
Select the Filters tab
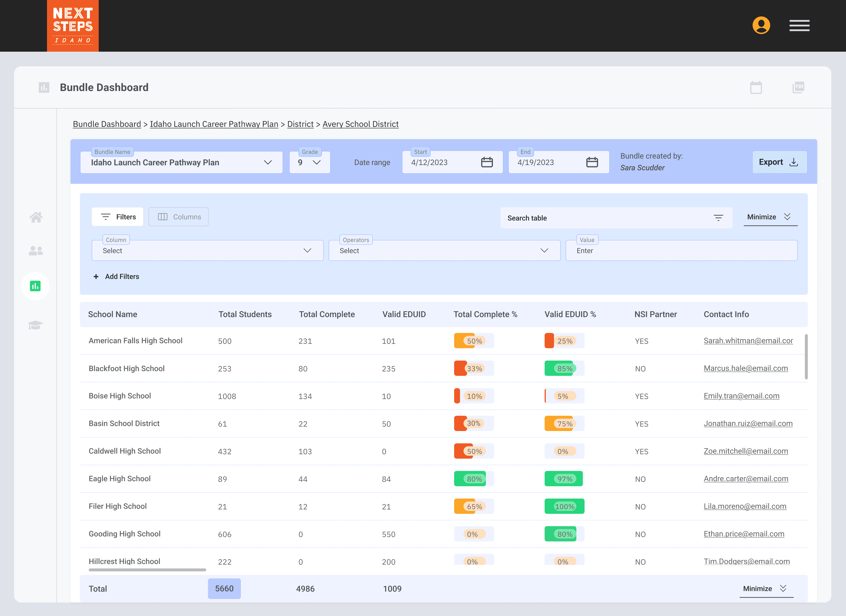point(118,217)
